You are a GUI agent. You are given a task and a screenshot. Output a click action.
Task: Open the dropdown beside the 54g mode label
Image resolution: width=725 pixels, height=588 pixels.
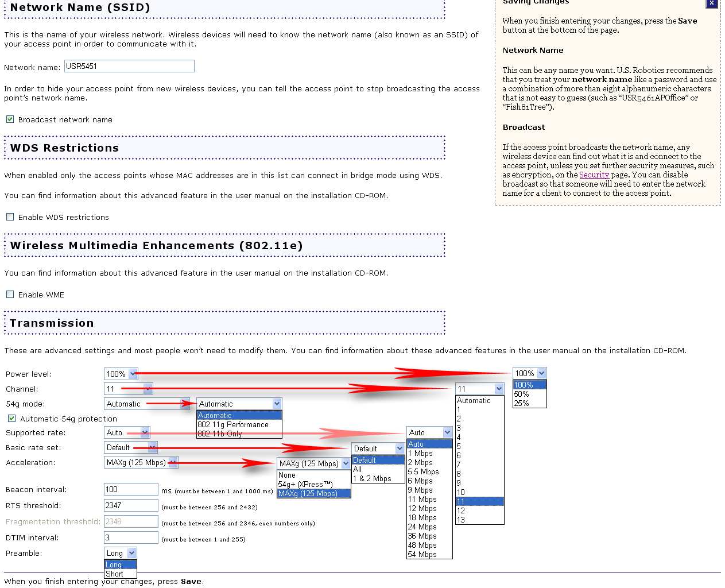(146, 404)
